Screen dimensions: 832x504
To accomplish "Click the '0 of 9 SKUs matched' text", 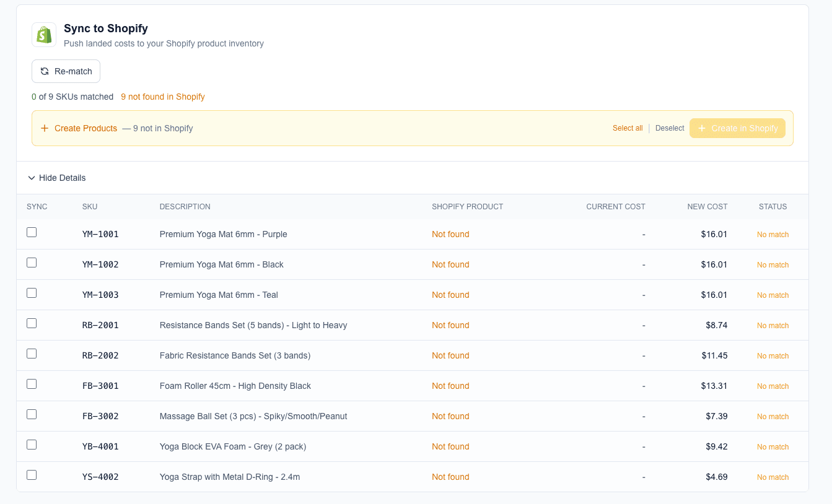I will click(72, 97).
